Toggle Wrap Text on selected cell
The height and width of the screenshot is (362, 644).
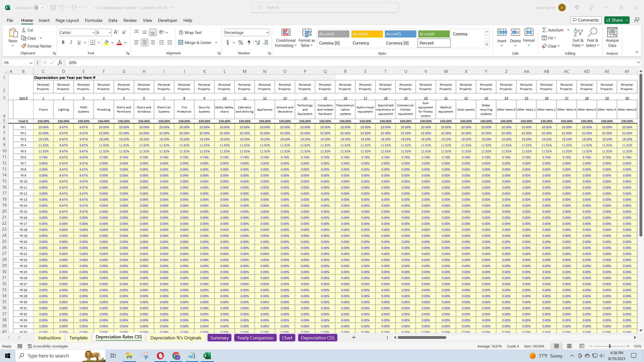190,32
